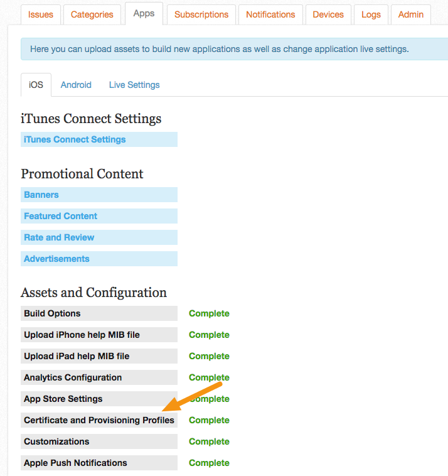Screen dimensions: 448x476
Task: Open Apple Push Notifications settings
Action: 99,463
